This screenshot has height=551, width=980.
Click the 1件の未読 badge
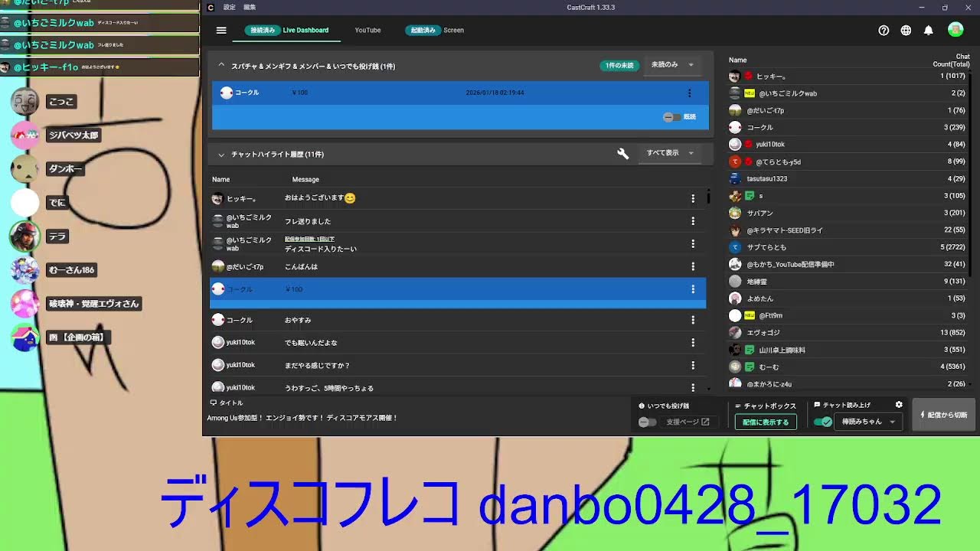619,66
